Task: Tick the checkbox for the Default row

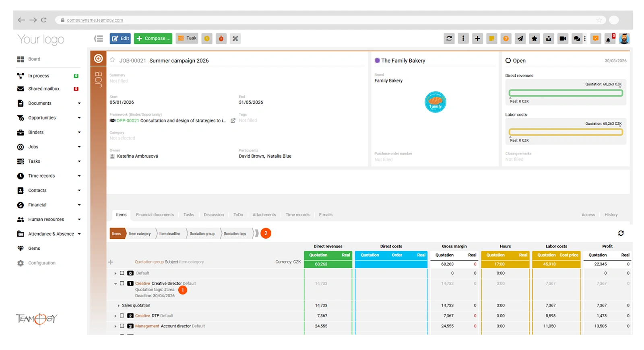Action: click(122, 273)
